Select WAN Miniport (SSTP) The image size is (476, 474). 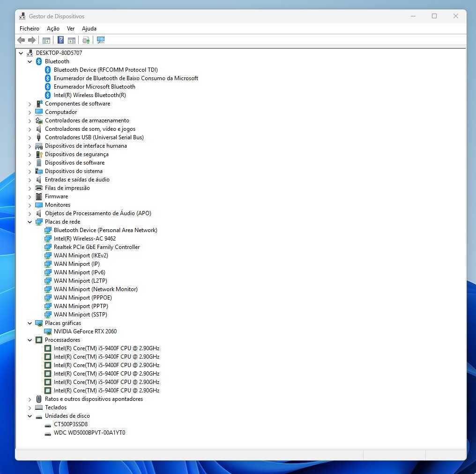click(x=81, y=315)
